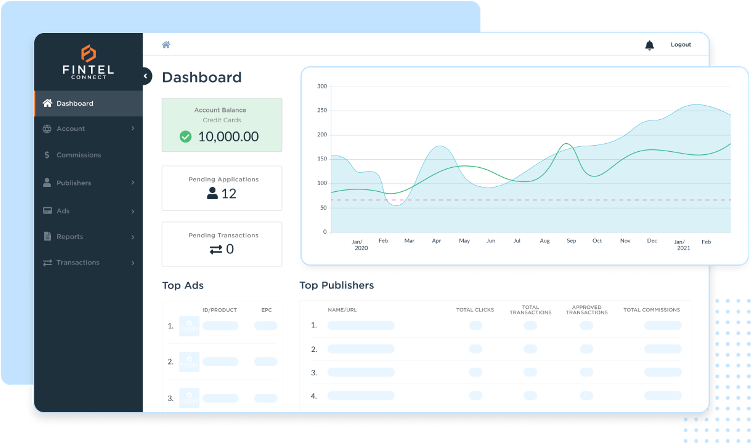754x444 pixels.
Task: Click the Transactions arrows icon in sidebar
Action: pos(47,263)
